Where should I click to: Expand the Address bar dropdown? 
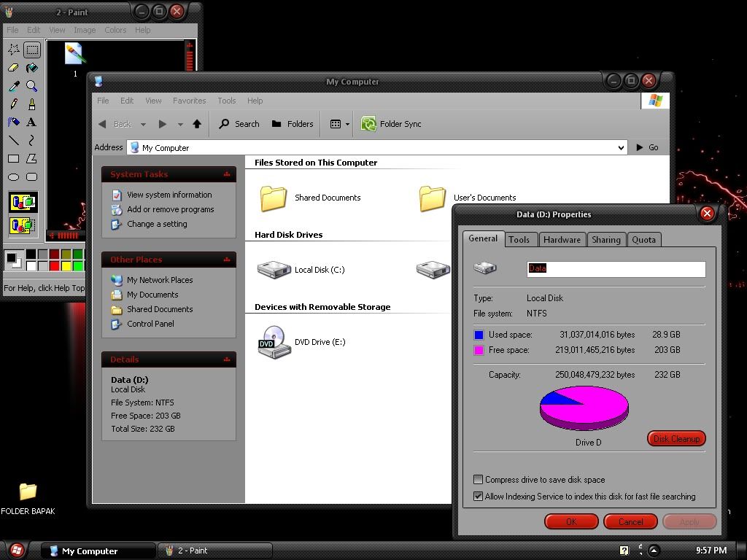621,147
